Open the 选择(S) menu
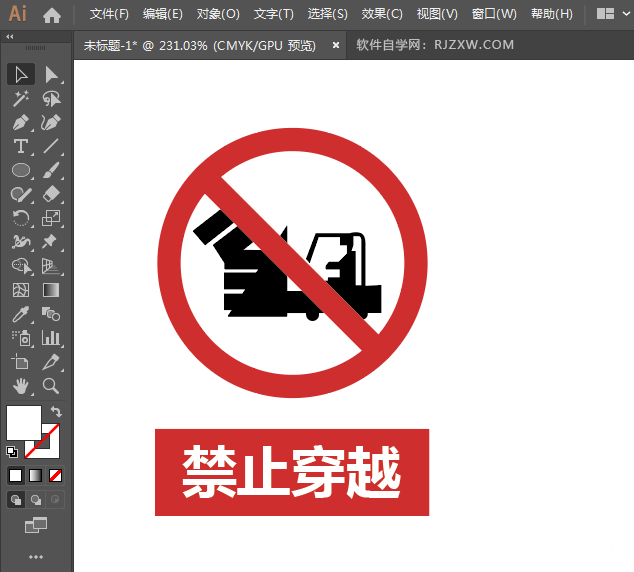634x572 pixels. tap(328, 14)
